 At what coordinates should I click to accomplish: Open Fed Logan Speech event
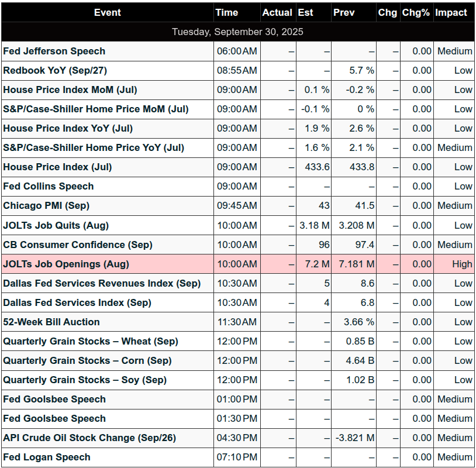[x=47, y=457]
